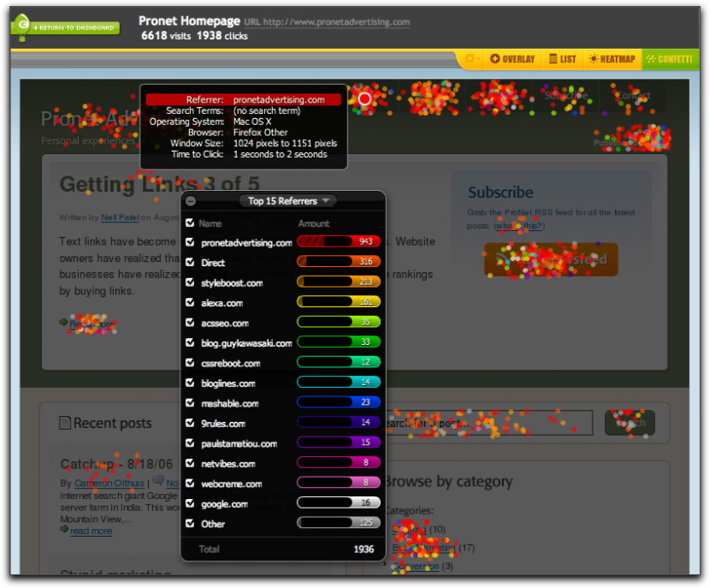The image size is (710, 588).
Task: Click the Cameron Olthuis author link
Action: (x=109, y=484)
